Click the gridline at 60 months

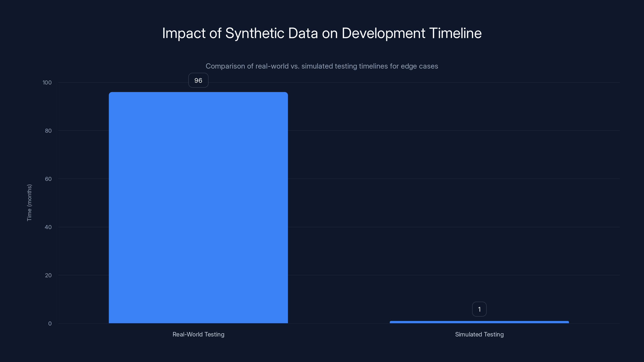[425, 179]
